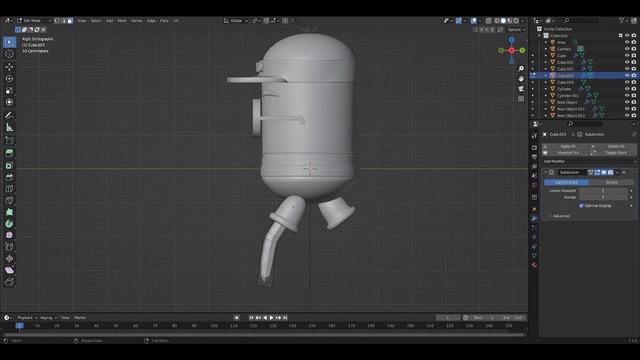
Task: Select the Edge Slide tool
Action: pyautogui.click(x=9, y=247)
